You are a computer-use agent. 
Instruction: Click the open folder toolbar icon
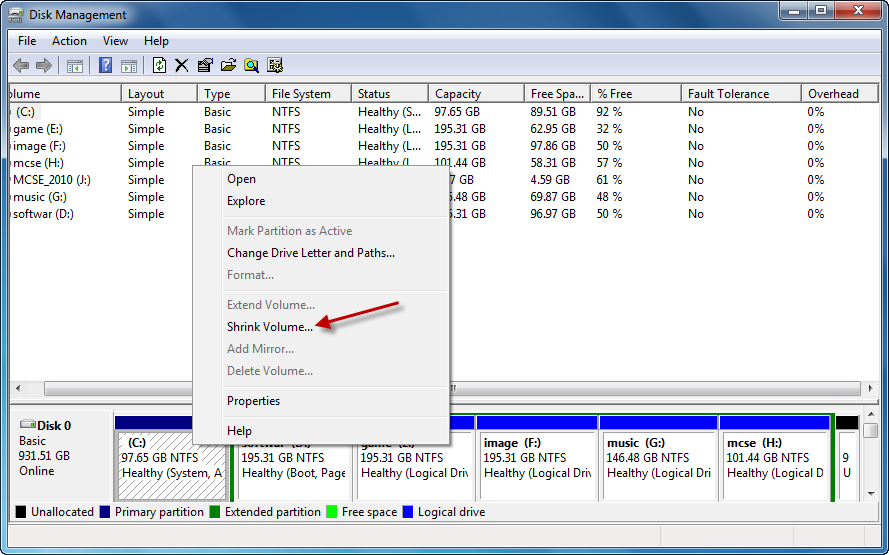click(x=228, y=66)
